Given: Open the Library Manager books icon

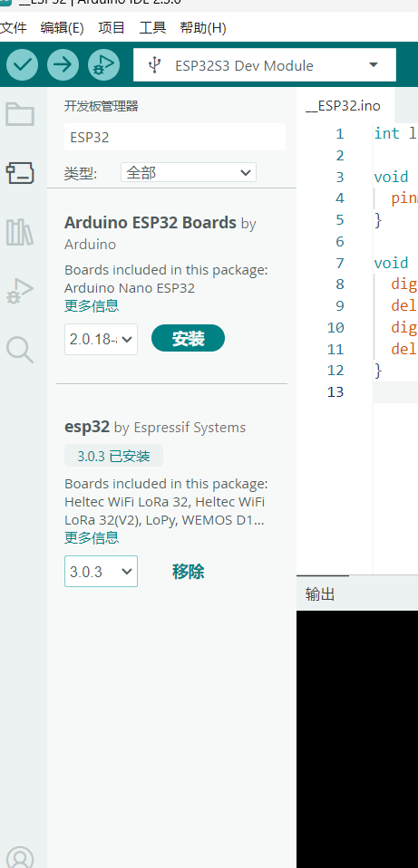Looking at the screenshot, I should 20,231.
